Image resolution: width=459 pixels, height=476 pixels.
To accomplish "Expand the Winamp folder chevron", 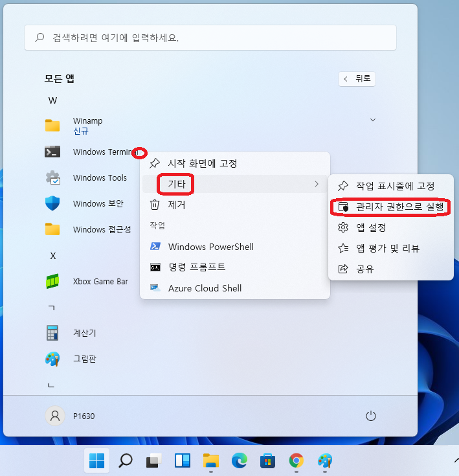I will [373, 120].
